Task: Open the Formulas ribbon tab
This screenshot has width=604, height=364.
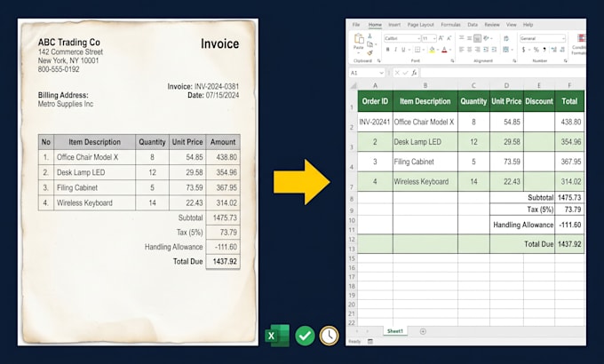Action: click(x=450, y=25)
